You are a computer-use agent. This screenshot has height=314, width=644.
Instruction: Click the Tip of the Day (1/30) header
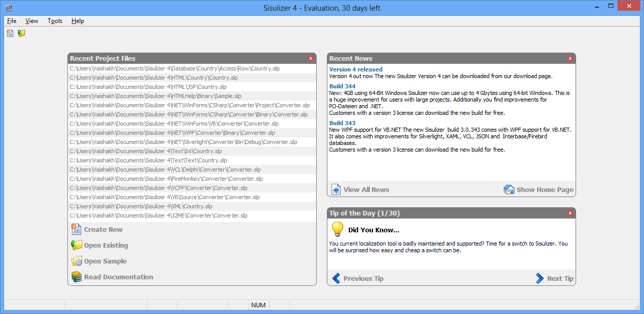coord(451,213)
